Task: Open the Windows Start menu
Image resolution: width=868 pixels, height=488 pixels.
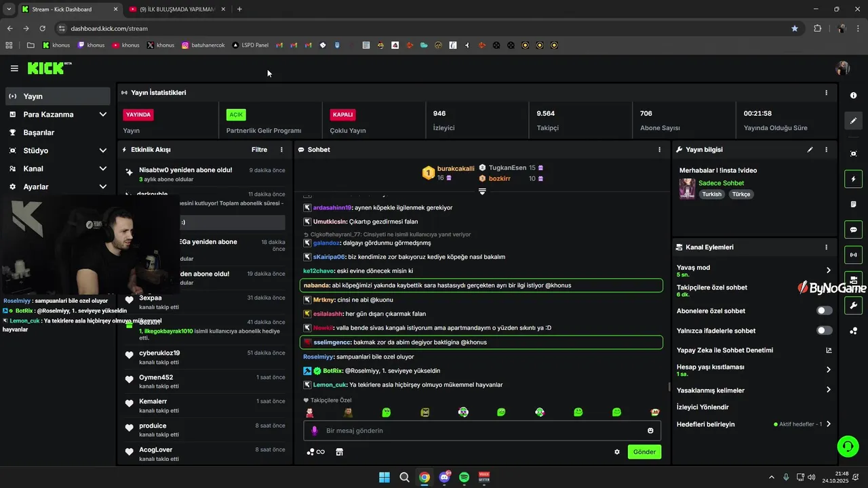Action: coord(384,477)
